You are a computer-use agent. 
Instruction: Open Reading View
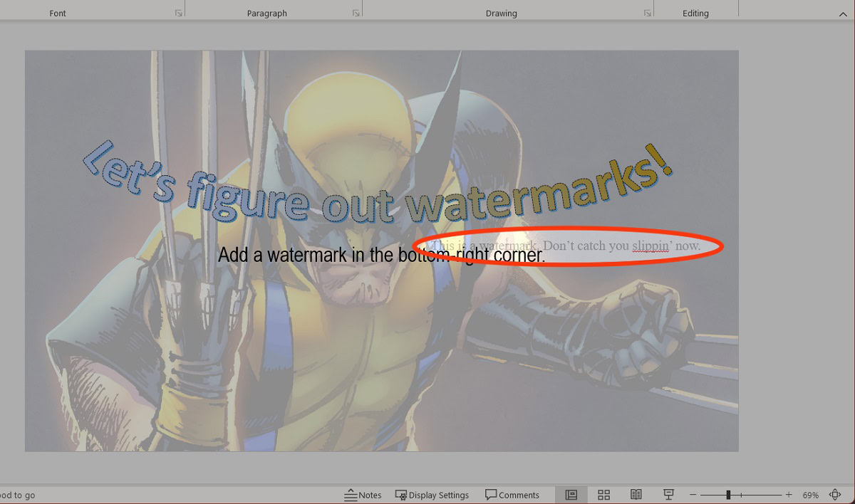[x=636, y=495]
